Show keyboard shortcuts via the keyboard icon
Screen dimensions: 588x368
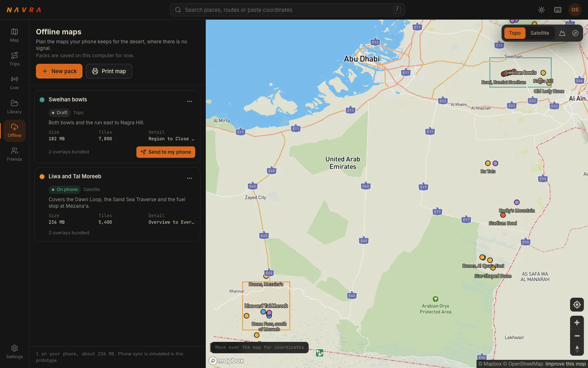pyautogui.click(x=558, y=10)
